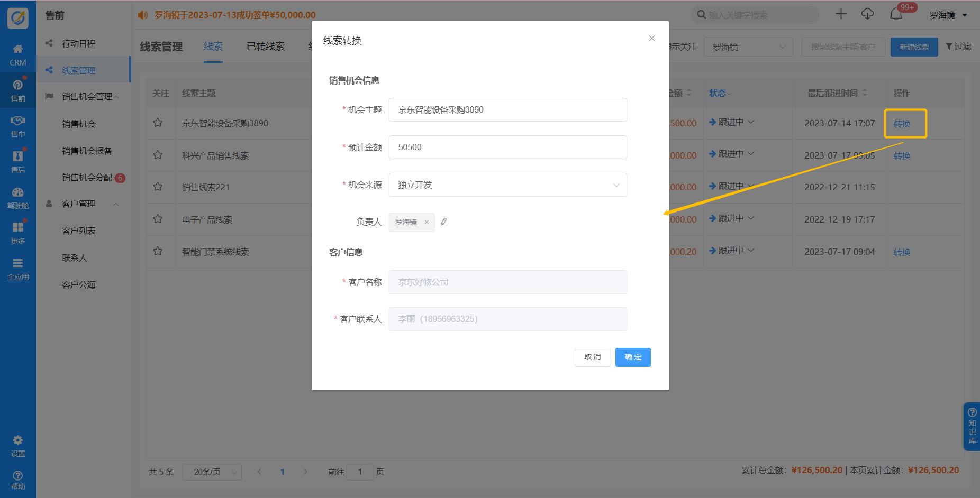This screenshot has width=980, height=498.
Task: Open the 机会来源 dropdown
Action: [507, 185]
